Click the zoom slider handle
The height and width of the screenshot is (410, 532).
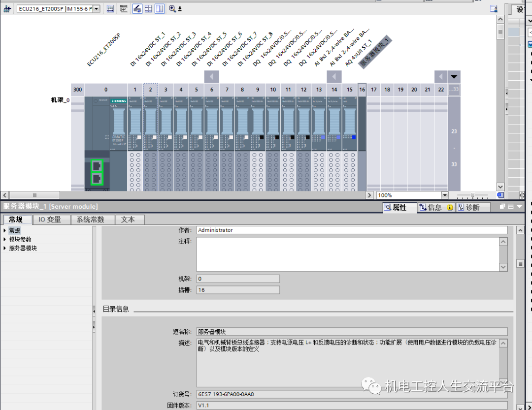point(472,196)
